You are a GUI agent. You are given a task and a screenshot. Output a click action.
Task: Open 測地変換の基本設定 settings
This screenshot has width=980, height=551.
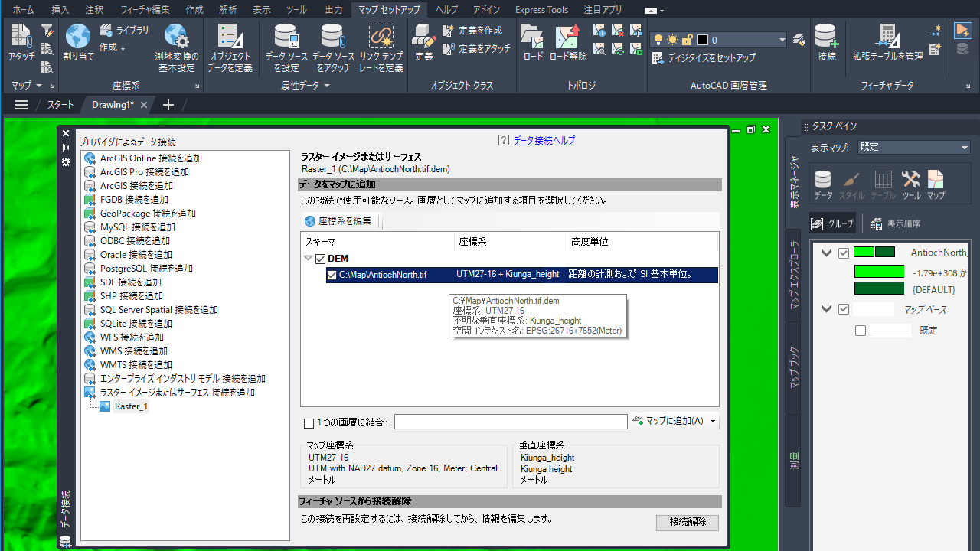coord(176,47)
